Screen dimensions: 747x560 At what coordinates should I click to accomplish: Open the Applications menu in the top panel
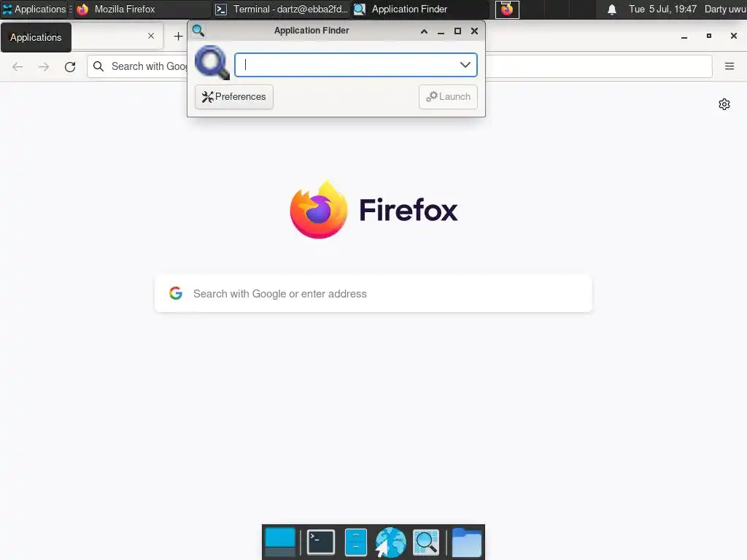click(35, 9)
